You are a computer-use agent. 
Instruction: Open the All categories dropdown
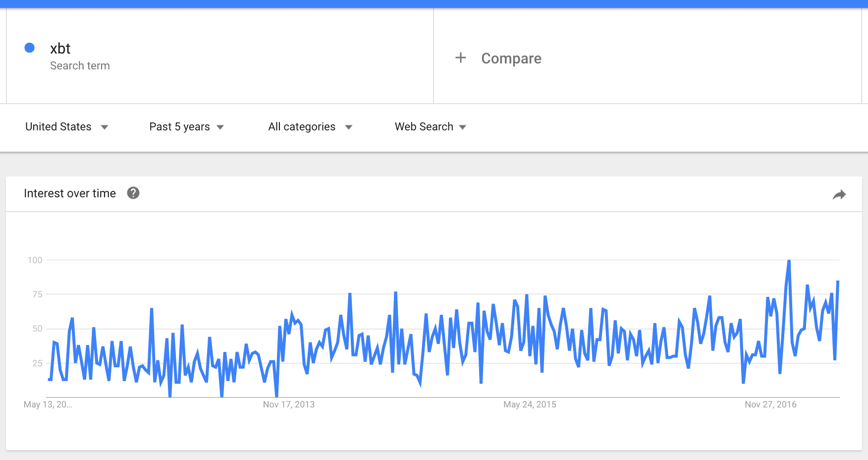click(x=310, y=127)
